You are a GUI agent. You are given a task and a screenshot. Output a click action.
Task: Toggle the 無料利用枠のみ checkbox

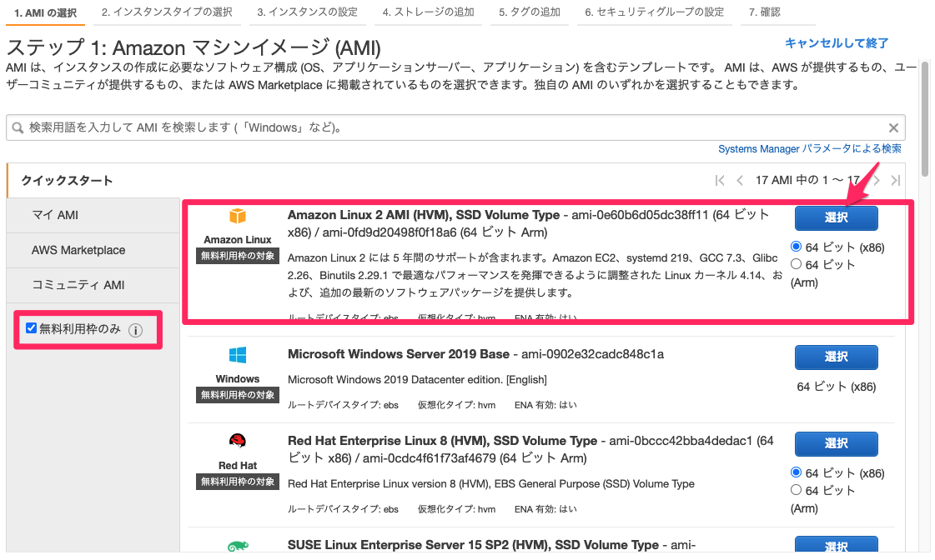[x=31, y=328]
